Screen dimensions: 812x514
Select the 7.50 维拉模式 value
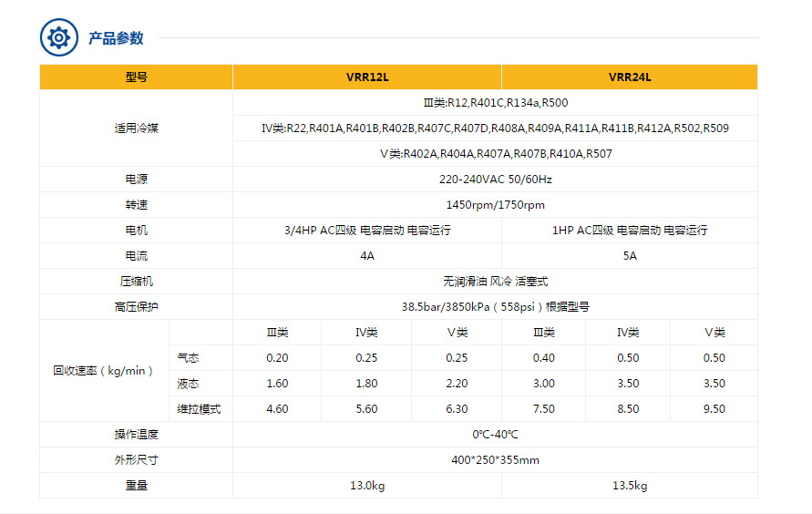click(544, 409)
